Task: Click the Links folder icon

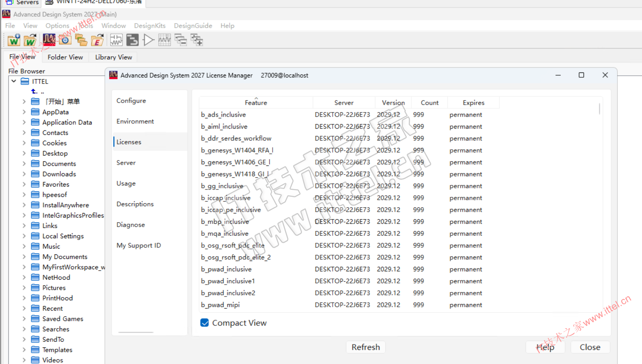Action: [35, 225]
